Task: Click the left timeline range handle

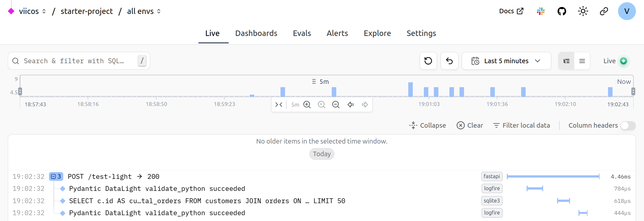Action: [x=20, y=92]
